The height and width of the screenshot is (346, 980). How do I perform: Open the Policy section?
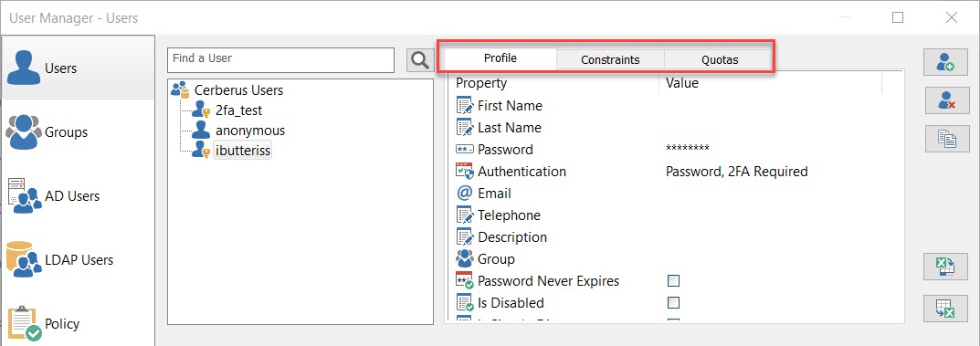(78, 323)
